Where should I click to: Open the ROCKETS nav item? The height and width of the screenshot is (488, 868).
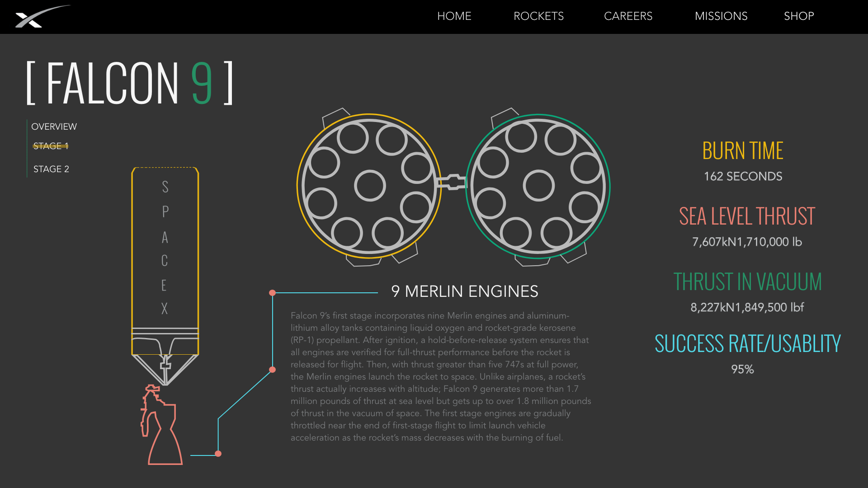tap(538, 16)
